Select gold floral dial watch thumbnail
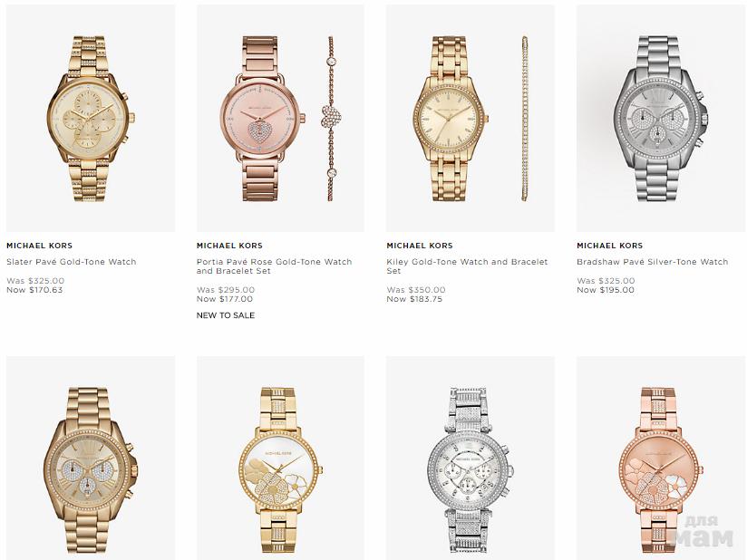747x560 pixels. coord(280,459)
